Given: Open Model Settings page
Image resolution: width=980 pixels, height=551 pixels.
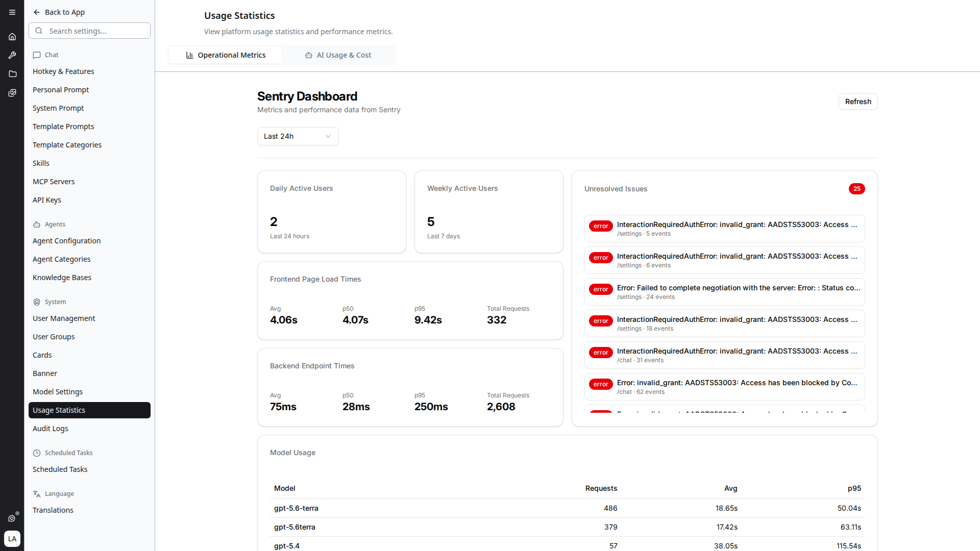Looking at the screenshot, I should click(x=89, y=392).
